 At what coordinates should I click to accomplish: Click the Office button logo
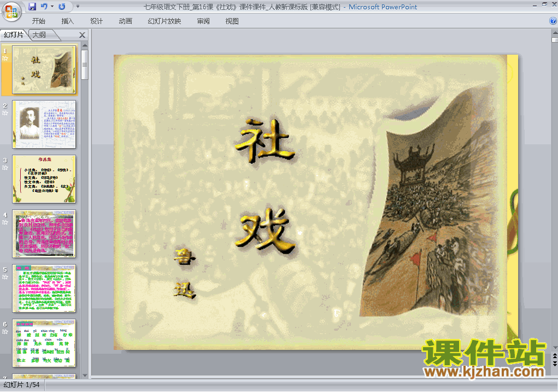pyautogui.click(x=11, y=11)
